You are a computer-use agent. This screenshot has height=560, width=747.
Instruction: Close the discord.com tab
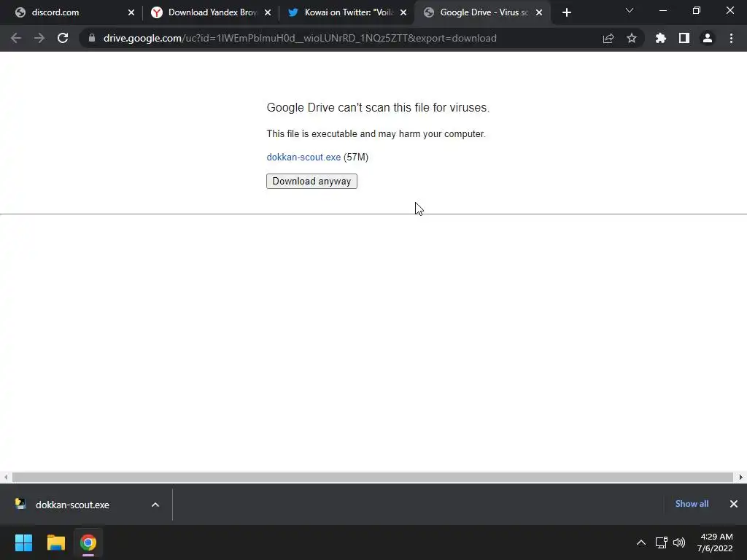[x=131, y=12]
